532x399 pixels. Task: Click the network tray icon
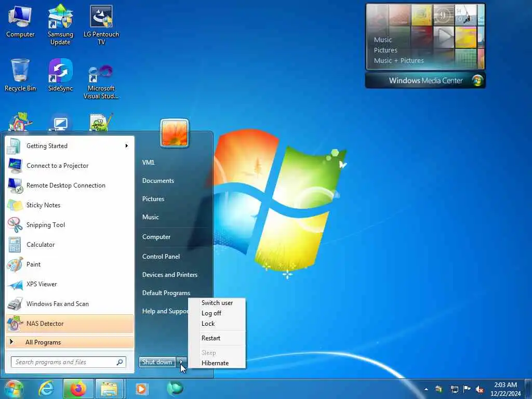coord(454,389)
